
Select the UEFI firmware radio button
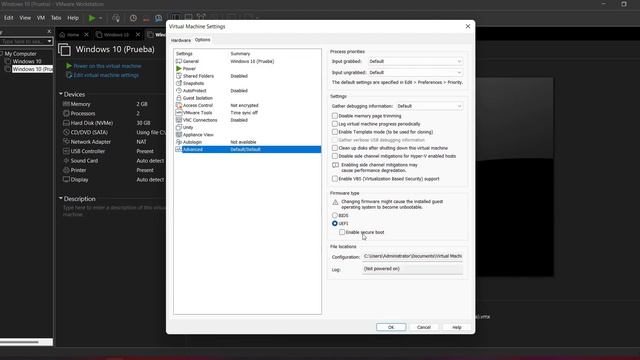(x=335, y=224)
